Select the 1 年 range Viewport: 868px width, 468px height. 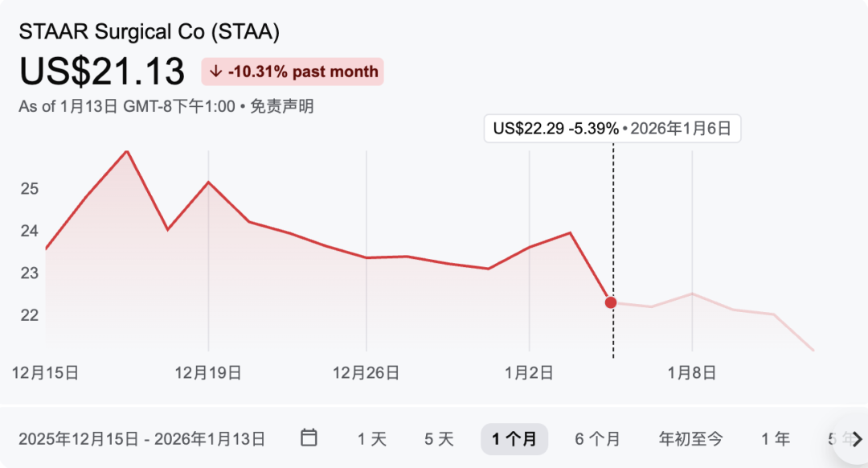(776, 439)
